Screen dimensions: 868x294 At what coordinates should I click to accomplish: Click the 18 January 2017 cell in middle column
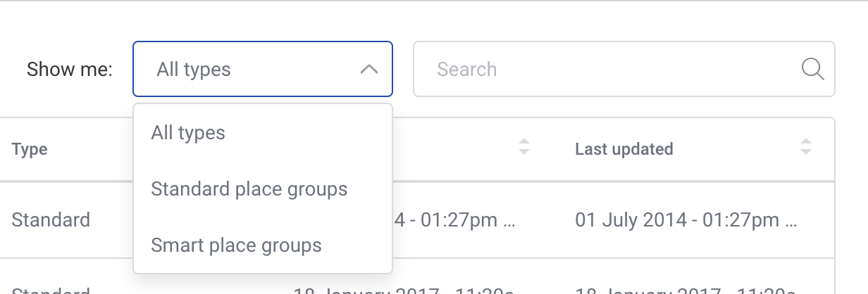(x=404, y=290)
